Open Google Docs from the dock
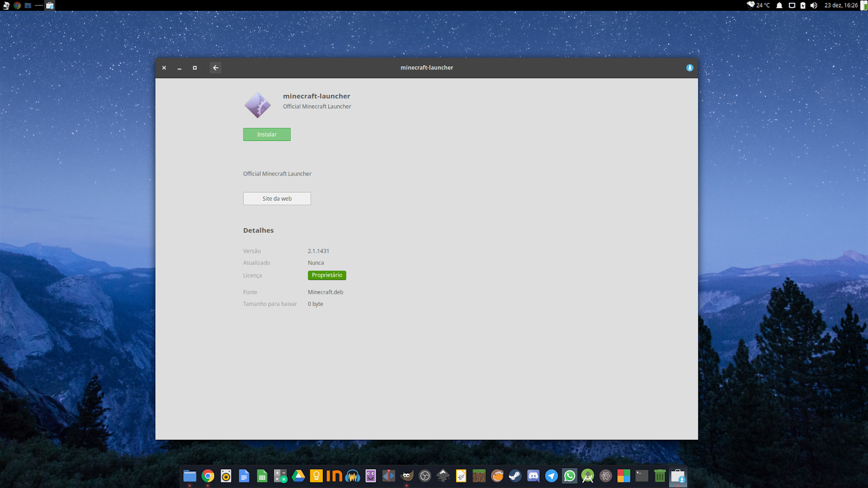 pyautogui.click(x=244, y=476)
